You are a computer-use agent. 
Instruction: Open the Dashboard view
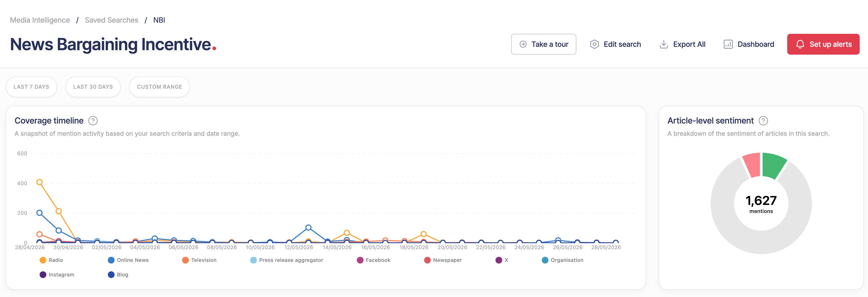pyautogui.click(x=749, y=44)
